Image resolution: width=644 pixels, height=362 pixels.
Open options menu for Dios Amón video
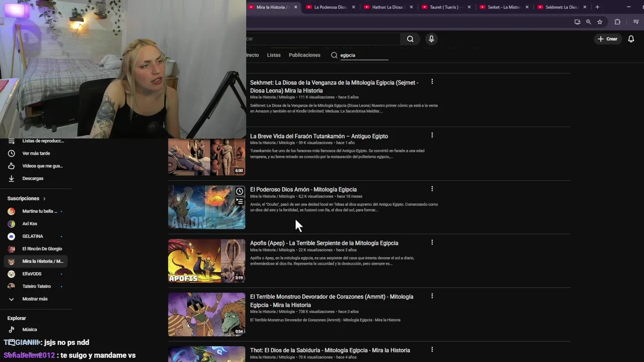tap(432, 189)
